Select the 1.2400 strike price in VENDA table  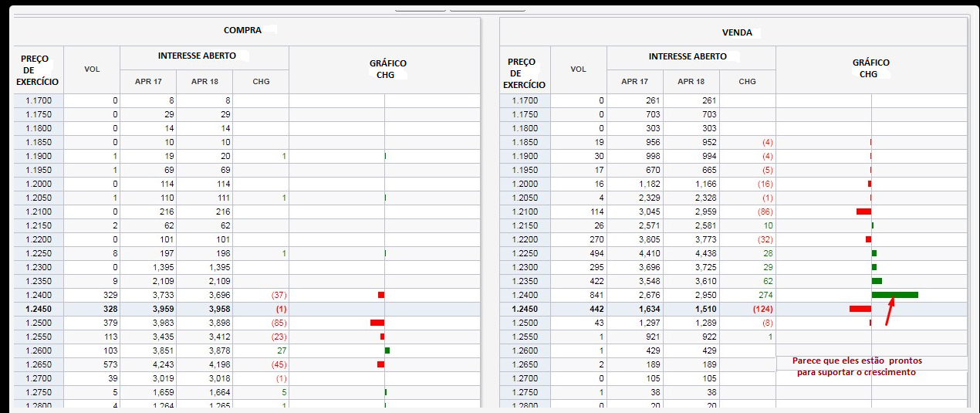tap(525, 295)
